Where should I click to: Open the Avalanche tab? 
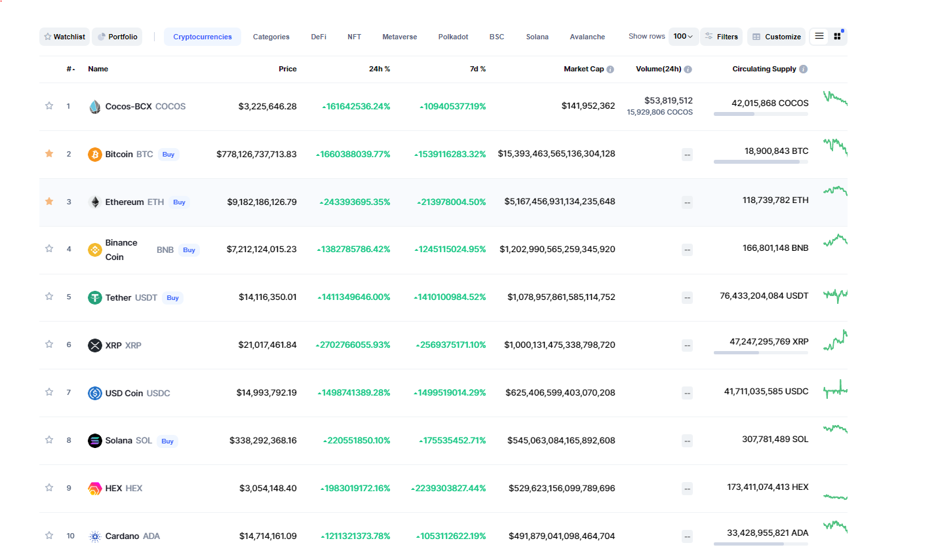pyautogui.click(x=587, y=37)
